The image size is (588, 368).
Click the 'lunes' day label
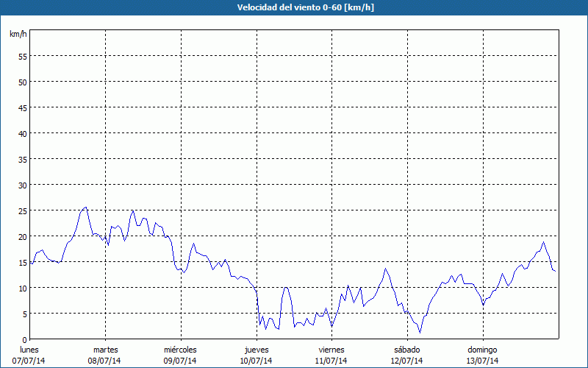tap(29, 350)
